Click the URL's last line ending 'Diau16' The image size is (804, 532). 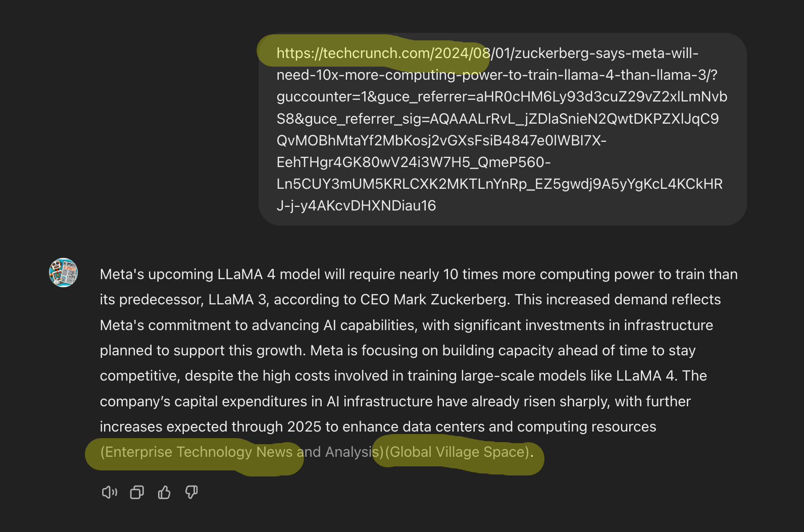[356, 205]
